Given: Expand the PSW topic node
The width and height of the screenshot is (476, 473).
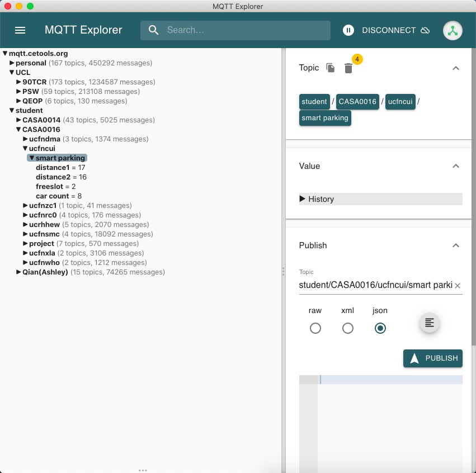Looking at the screenshot, I should click(x=18, y=91).
